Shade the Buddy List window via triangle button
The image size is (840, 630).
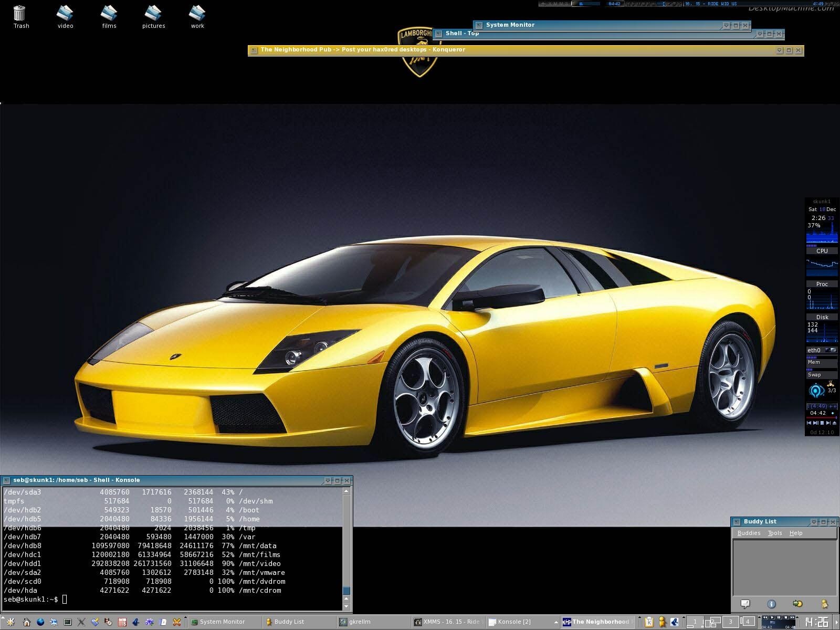pos(814,522)
